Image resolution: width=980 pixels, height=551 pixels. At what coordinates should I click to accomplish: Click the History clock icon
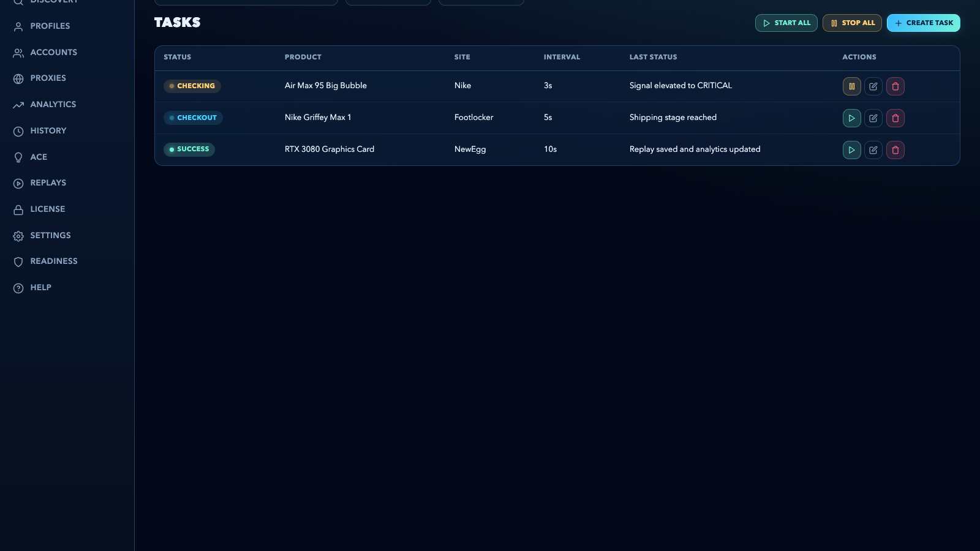pos(18,130)
